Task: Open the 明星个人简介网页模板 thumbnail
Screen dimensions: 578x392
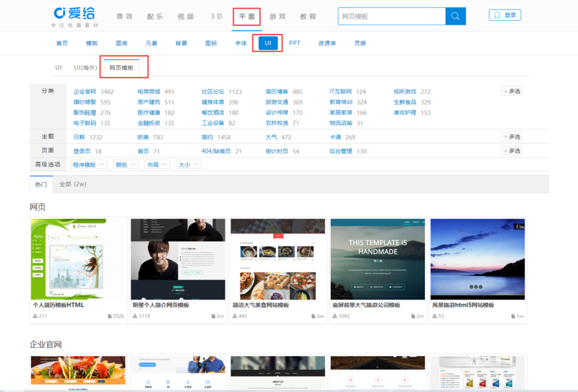Action: [x=178, y=259]
